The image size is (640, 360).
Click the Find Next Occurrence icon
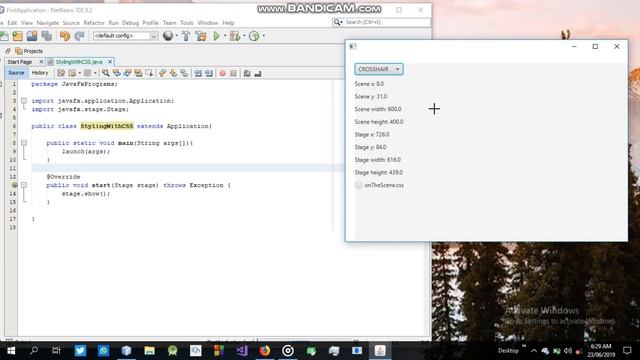[127, 73]
